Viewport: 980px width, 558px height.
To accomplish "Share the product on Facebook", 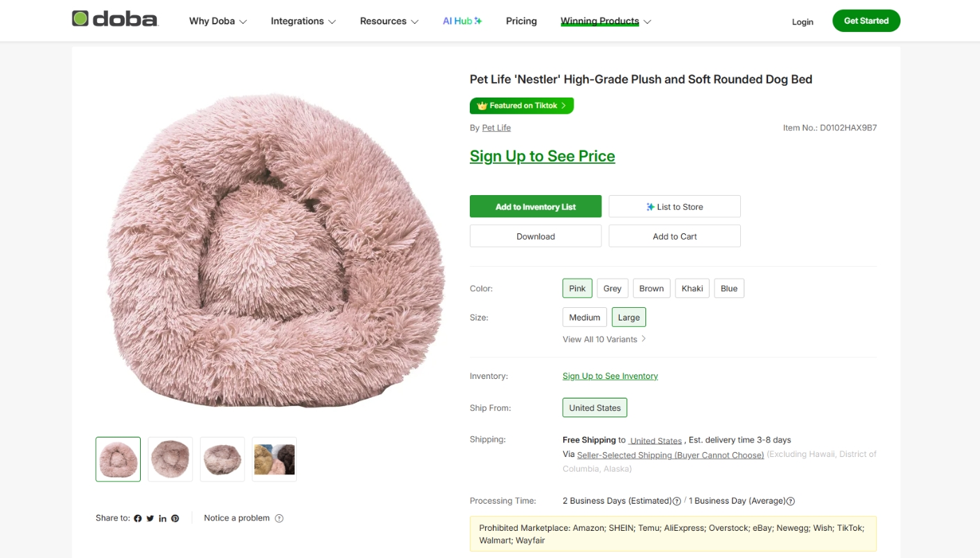I will coord(137,518).
